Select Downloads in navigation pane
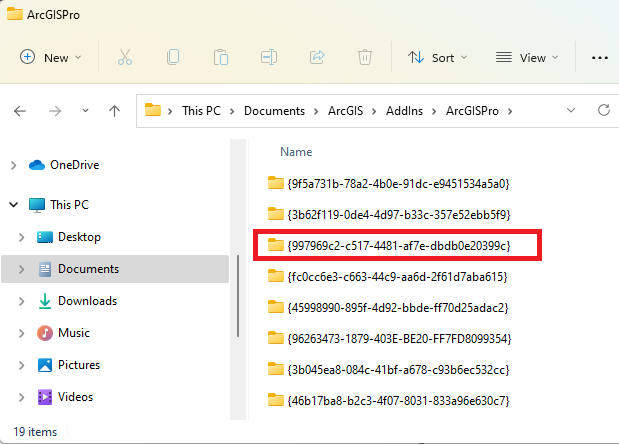Screen dimensions: 619x445 tap(77, 301)
